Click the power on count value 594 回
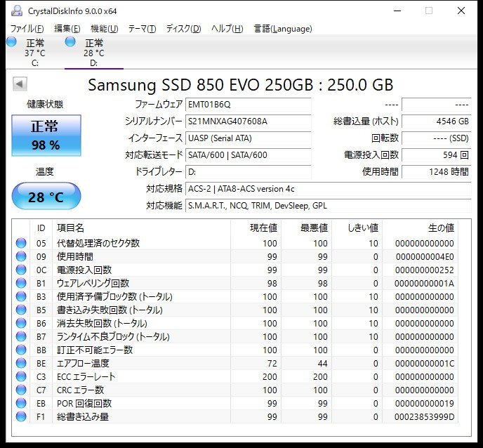 (437, 155)
